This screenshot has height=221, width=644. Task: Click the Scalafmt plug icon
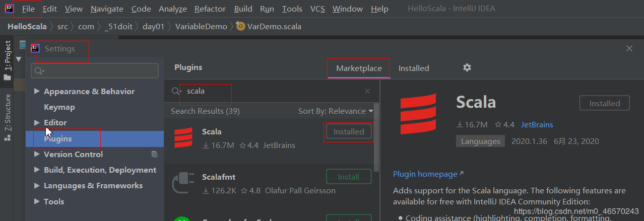(183, 184)
